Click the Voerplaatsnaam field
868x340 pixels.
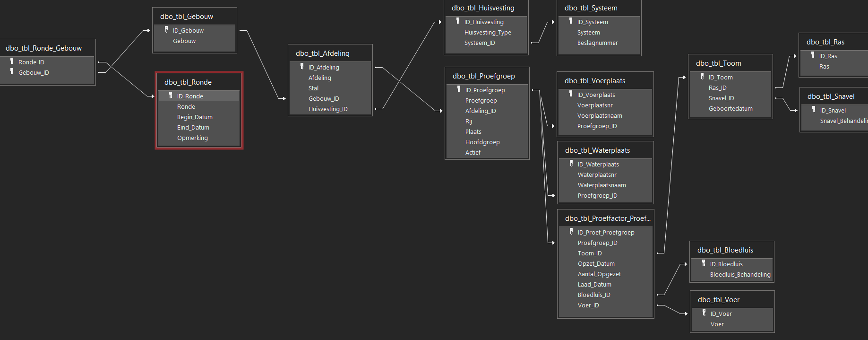(599, 116)
